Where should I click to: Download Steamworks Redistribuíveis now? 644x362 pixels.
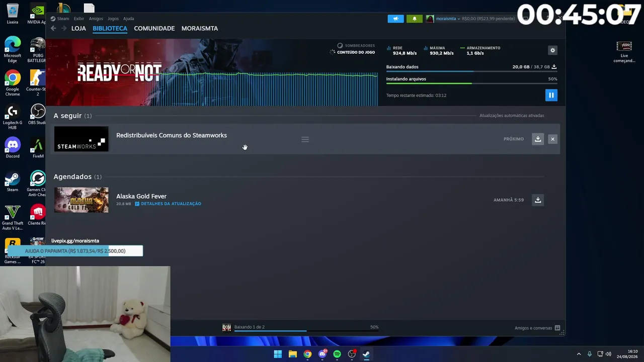tap(538, 139)
